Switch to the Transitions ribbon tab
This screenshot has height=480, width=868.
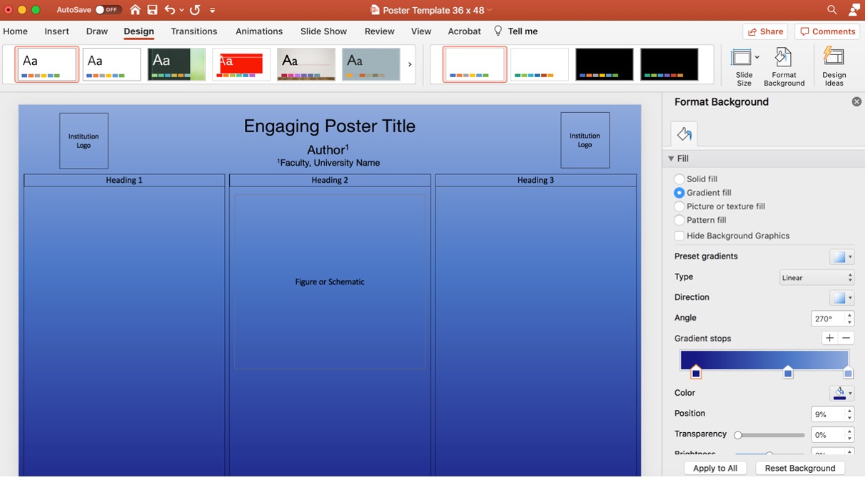[193, 31]
